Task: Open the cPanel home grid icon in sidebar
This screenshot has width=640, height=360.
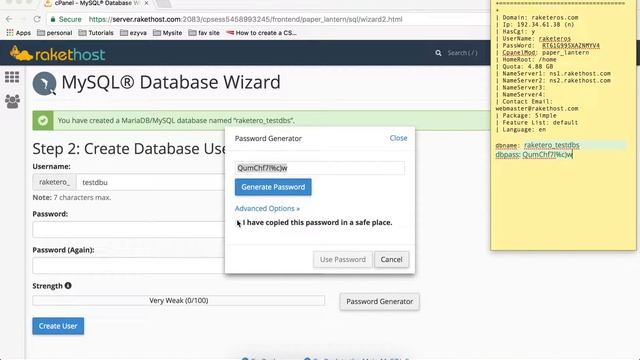Action: click(12, 77)
